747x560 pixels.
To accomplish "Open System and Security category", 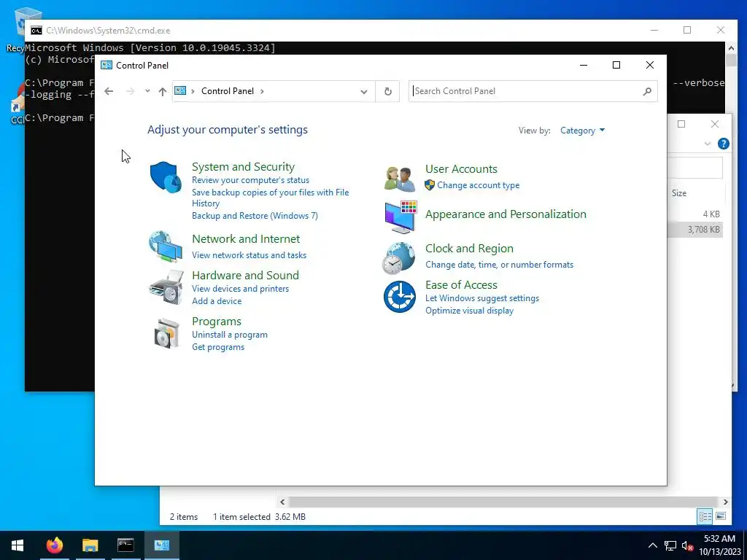I will tap(243, 167).
